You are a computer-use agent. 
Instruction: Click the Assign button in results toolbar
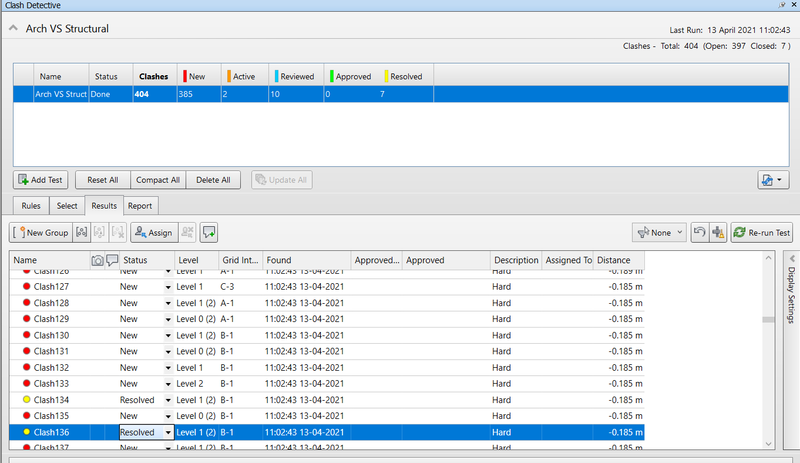[152, 232]
